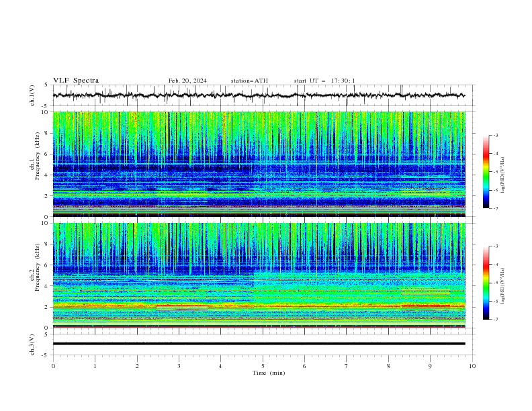The width and height of the screenshot is (532, 411).
Task: Click the 'ch.3(V)' axis label
Action: point(32,345)
